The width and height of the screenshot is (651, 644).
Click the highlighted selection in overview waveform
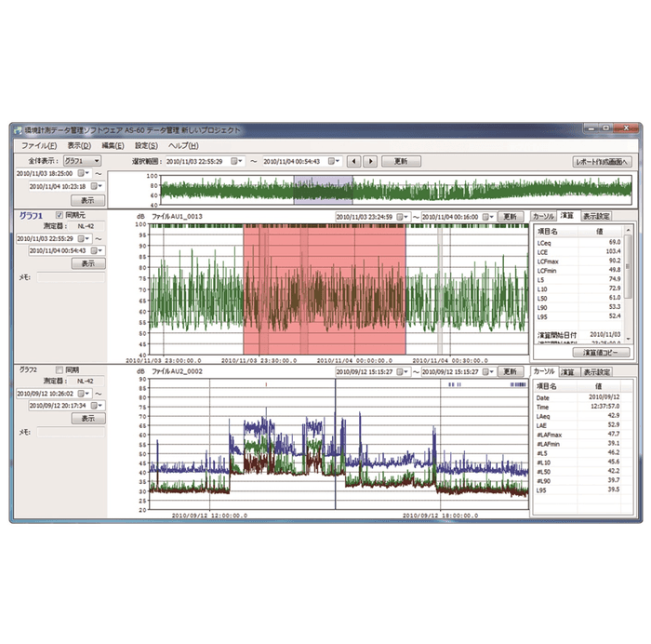(x=323, y=190)
